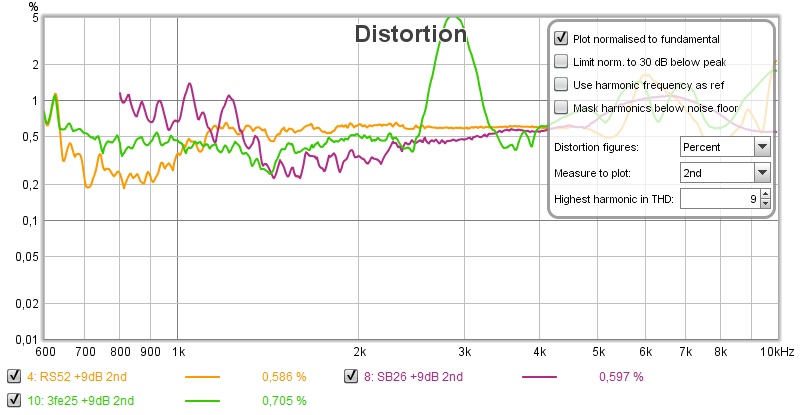Click the % unit label on vertical axis
The width and height of the screenshot is (800, 415).
point(34,7)
